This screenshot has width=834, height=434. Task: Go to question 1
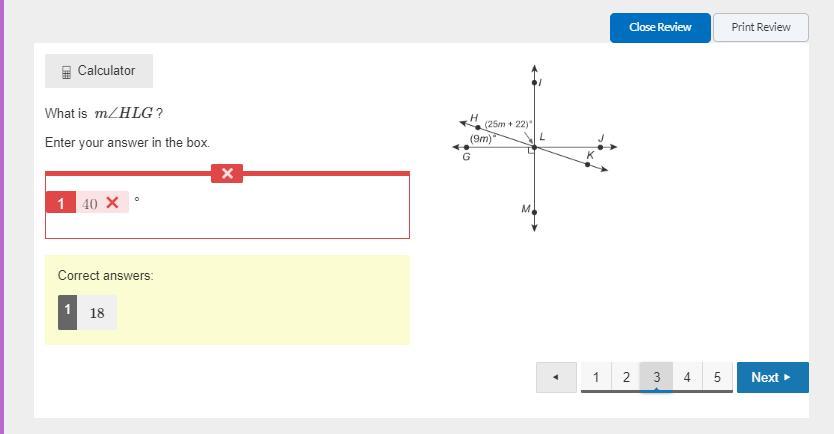point(596,377)
